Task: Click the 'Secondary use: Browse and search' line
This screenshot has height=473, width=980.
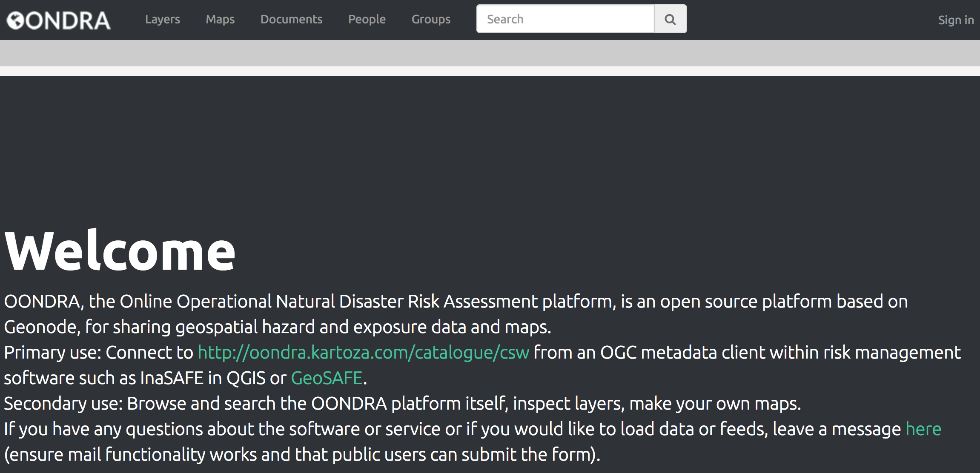Action: tap(402, 404)
